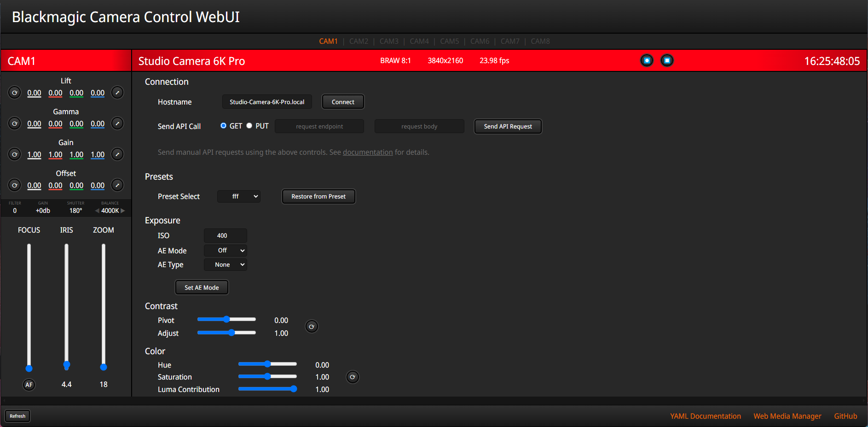Click the Offset blue value
Viewport: 868px width, 427px height.
click(98, 186)
